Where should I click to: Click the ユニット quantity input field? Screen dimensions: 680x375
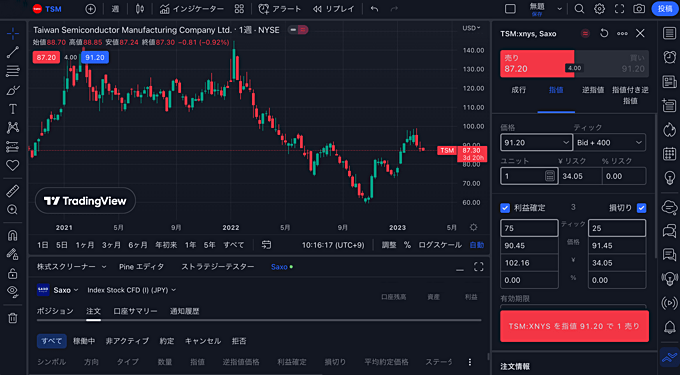(x=529, y=176)
